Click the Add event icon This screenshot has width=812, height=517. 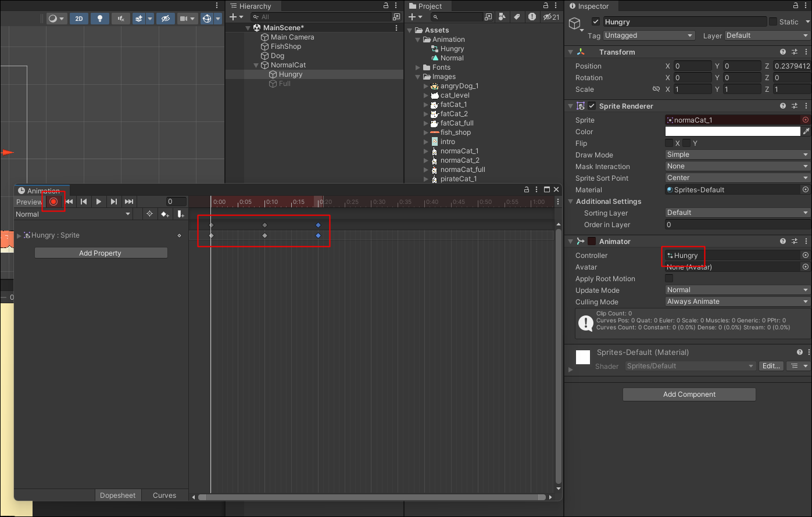pos(181,214)
